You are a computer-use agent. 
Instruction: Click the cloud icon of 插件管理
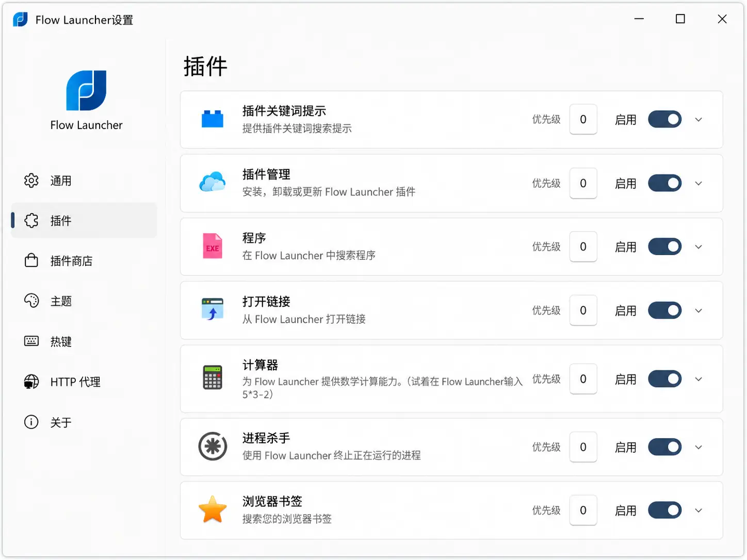(213, 183)
